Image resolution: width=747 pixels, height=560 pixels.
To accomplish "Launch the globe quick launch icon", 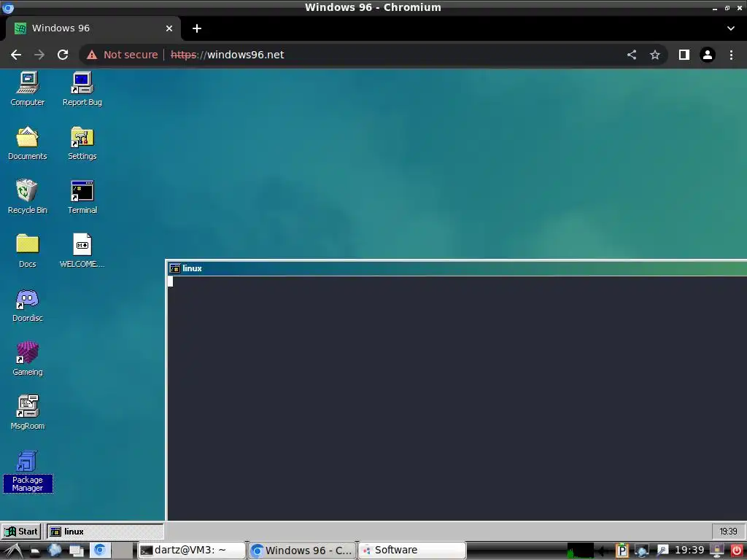I will click(x=54, y=551).
